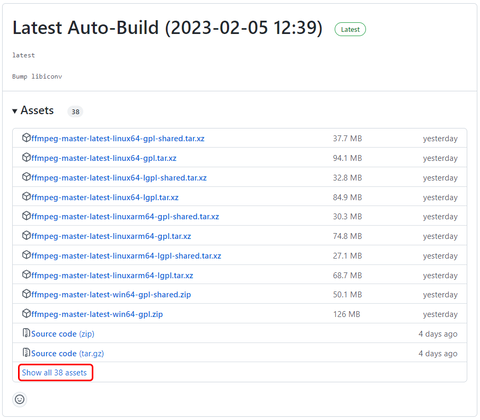This screenshot has height=420, width=480.
Task: Select the 'Bump libiconv' commit message
Action: click(37, 77)
